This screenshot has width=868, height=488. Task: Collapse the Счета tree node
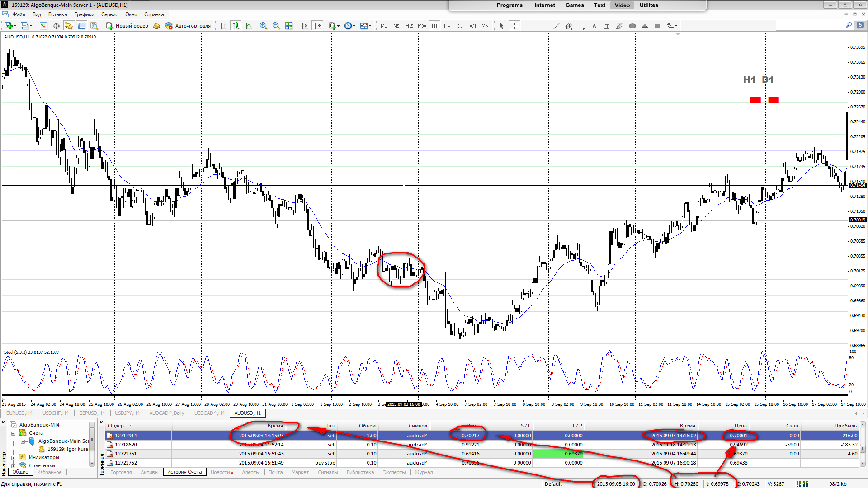14,433
